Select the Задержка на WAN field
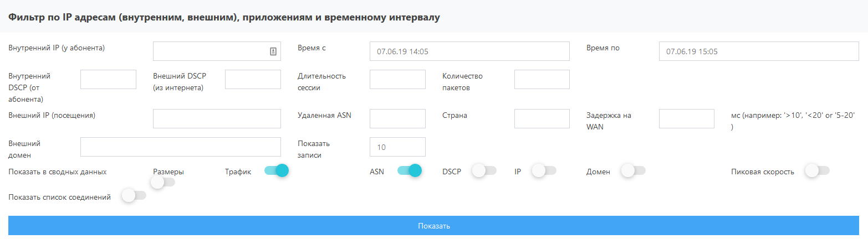 coord(687,119)
